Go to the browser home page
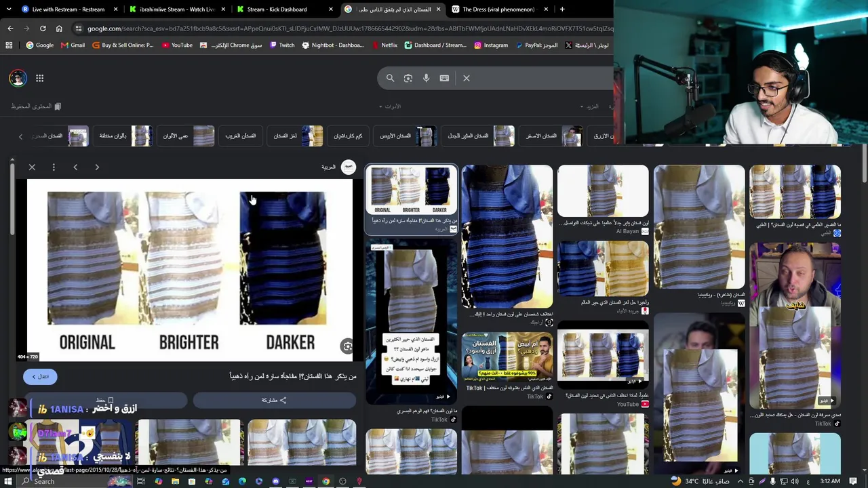Viewport: 868px width, 488px height. coord(59,28)
